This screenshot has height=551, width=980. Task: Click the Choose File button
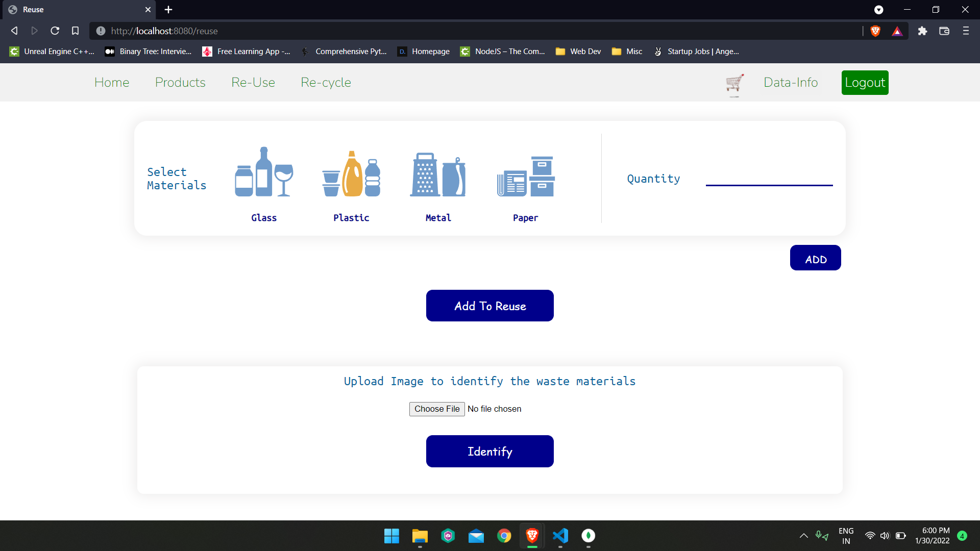coord(437,409)
